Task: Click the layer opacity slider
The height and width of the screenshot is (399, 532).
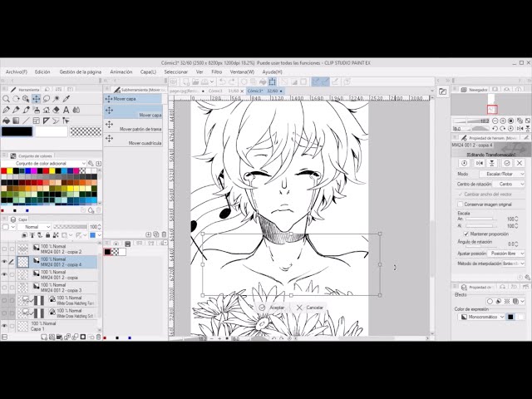Action: (70, 227)
